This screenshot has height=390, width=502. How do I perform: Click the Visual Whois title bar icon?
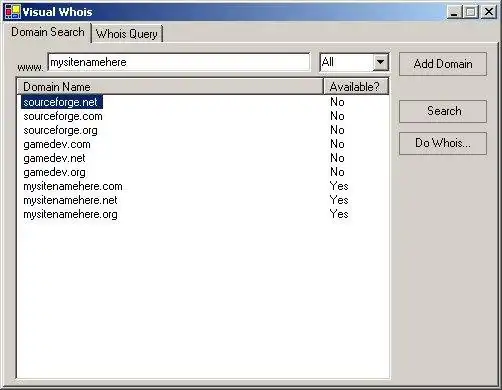click(13, 12)
